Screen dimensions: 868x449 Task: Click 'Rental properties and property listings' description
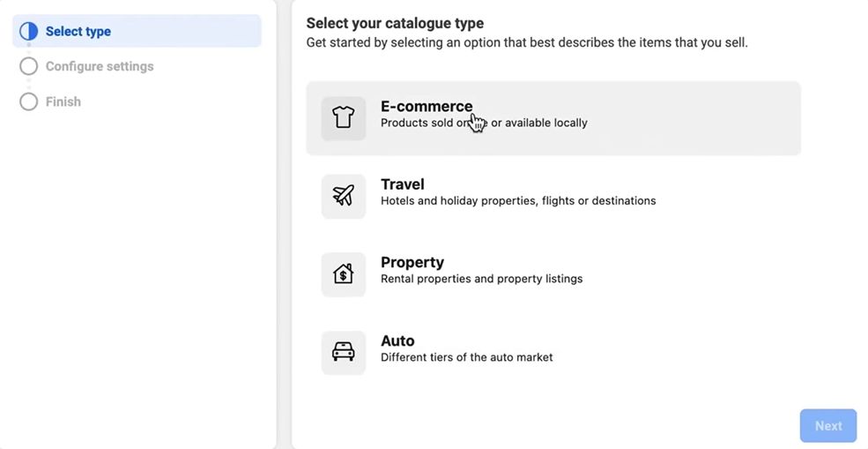pyautogui.click(x=482, y=279)
